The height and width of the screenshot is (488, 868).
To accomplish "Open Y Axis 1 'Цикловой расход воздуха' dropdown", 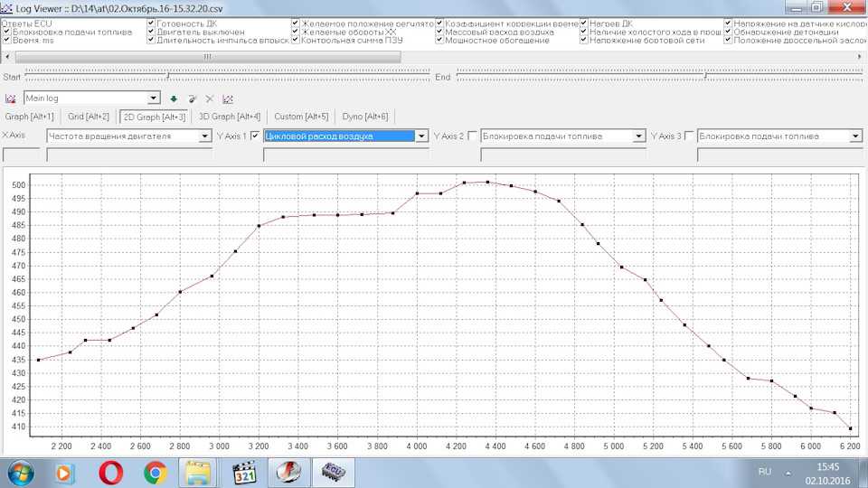I will click(x=421, y=136).
